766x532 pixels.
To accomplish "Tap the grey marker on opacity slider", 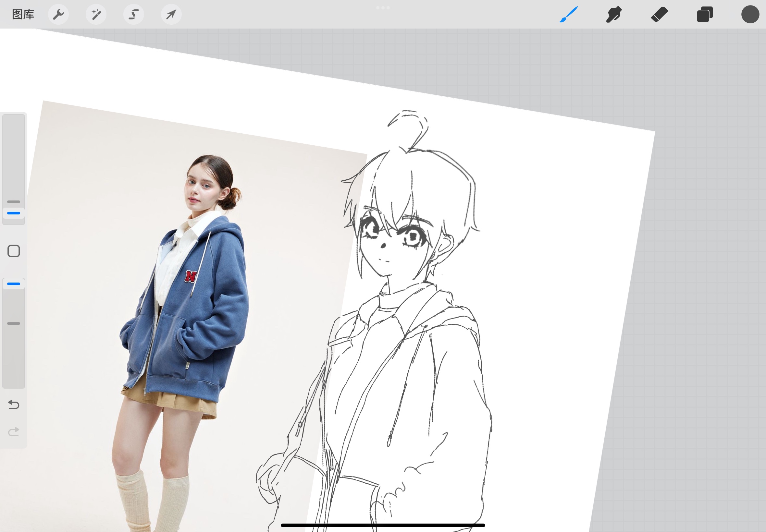I will (x=14, y=323).
